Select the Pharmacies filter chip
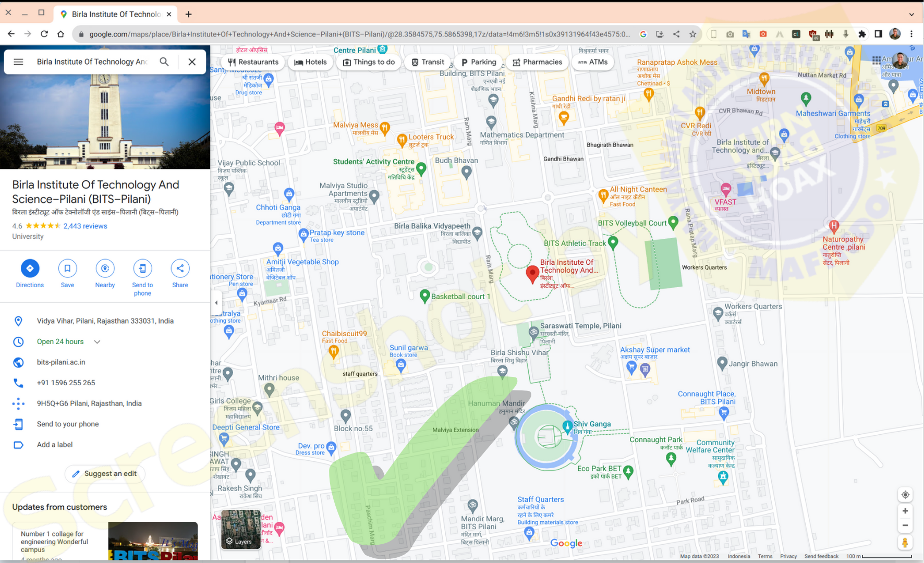924x563 pixels. click(x=537, y=62)
